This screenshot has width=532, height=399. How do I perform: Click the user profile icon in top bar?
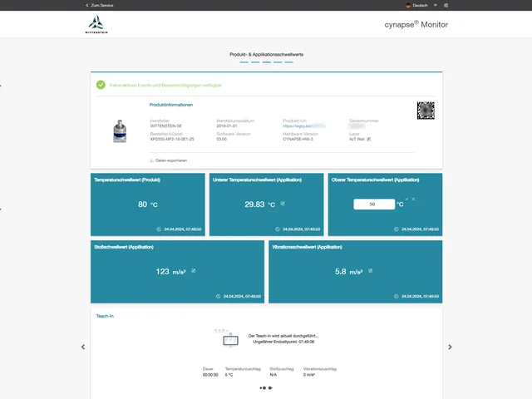pyautogui.click(x=447, y=5)
